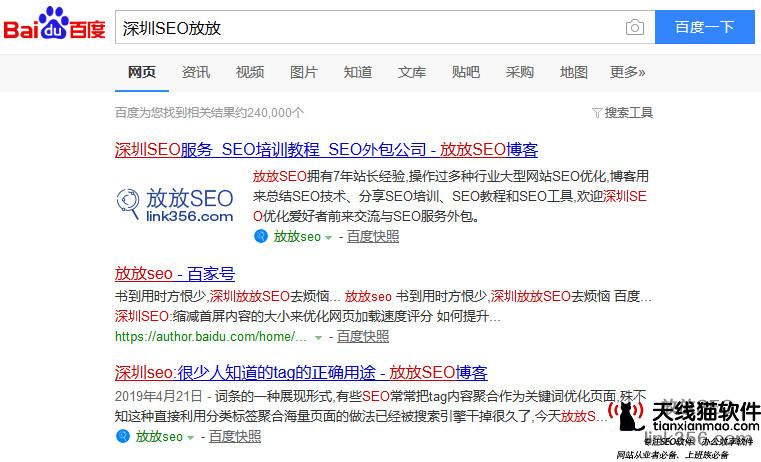Open the 采购 tab
This screenshot has width=761, height=462.
tap(520, 72)
